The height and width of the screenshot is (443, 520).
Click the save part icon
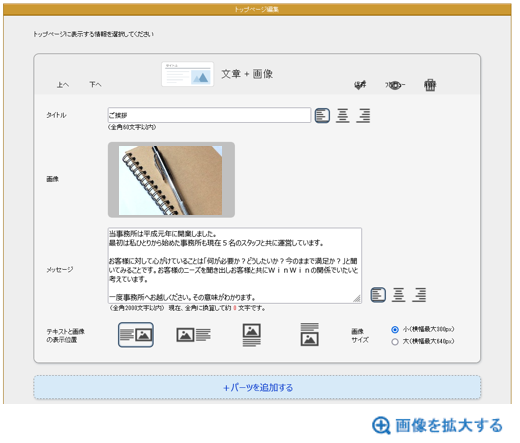click(360, 85)
